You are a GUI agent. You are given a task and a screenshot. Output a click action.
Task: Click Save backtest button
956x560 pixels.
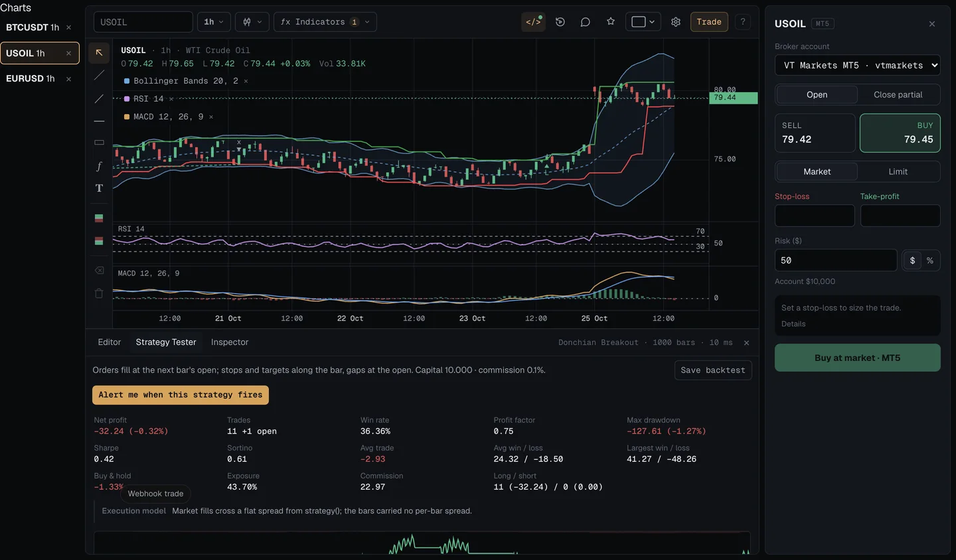point(713,370)
